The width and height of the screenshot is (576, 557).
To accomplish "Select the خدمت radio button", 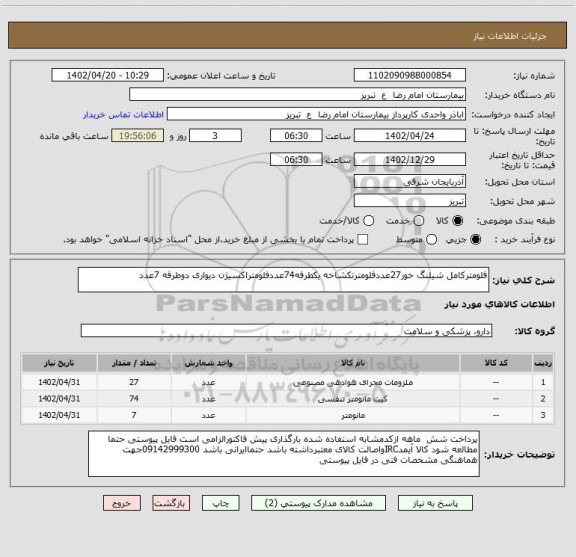I will 418,221.
